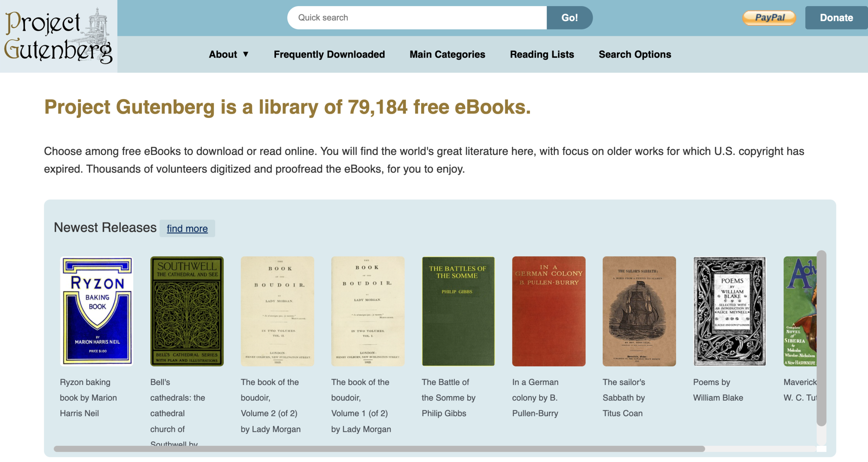Click the vertical scrollbar in Newest Releases
Image resolution: width=868 pixels, height=462 pixels.
click(x=821, y=338)
